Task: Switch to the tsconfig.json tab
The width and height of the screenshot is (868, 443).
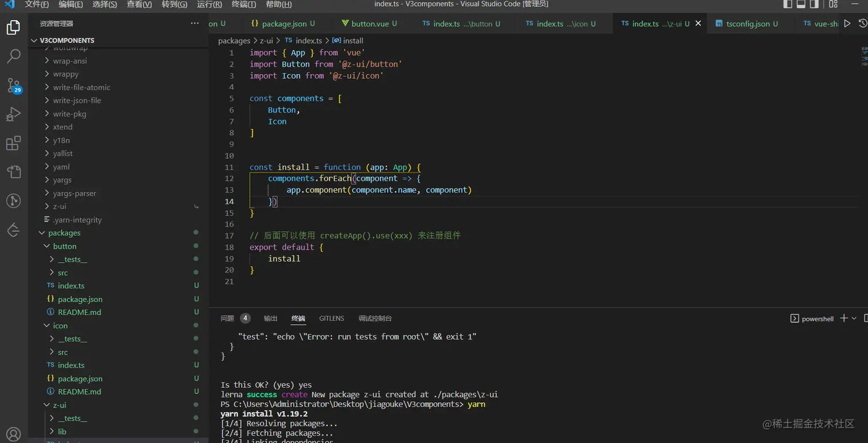Action: (747, 24)
